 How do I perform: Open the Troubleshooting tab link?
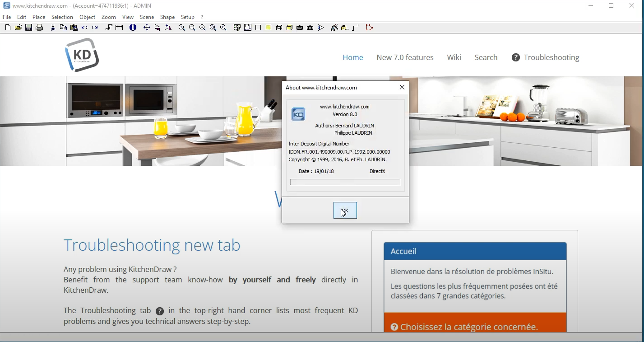pyautogui.click(x=545, y=57)
